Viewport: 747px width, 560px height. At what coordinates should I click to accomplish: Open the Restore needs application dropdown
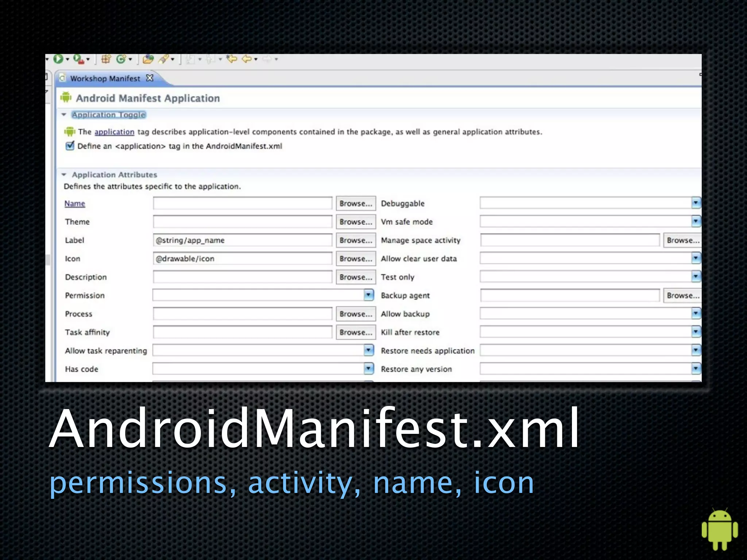(x=696, y=350)
